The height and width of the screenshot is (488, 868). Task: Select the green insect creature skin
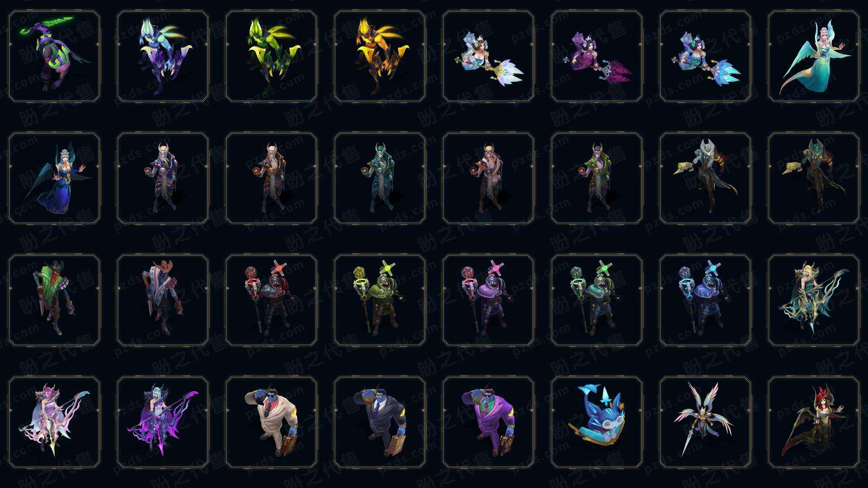tap(271, 56)
